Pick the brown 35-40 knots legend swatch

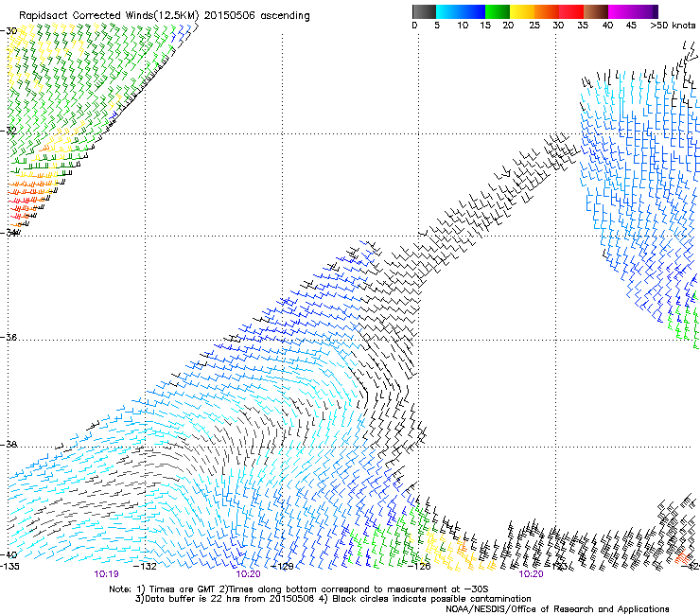[x=596, y=11]
